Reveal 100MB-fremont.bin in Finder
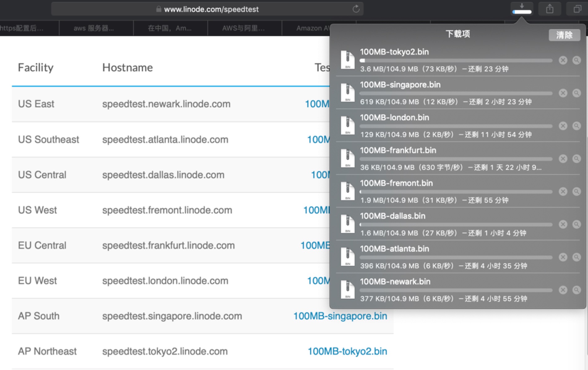This screenshot has width=588, height=370. [577, 192]
